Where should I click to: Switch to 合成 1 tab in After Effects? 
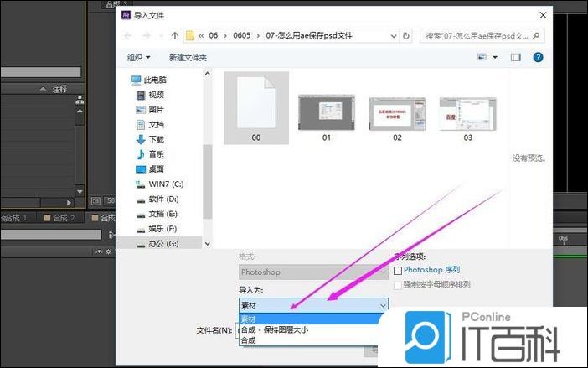(x=14, y=218)
